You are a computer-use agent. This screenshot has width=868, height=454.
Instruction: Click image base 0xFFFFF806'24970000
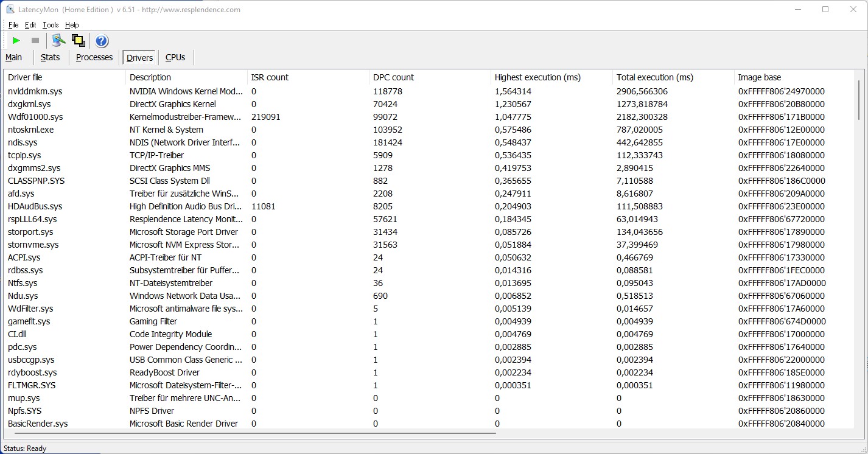click(x=782, y=91)
